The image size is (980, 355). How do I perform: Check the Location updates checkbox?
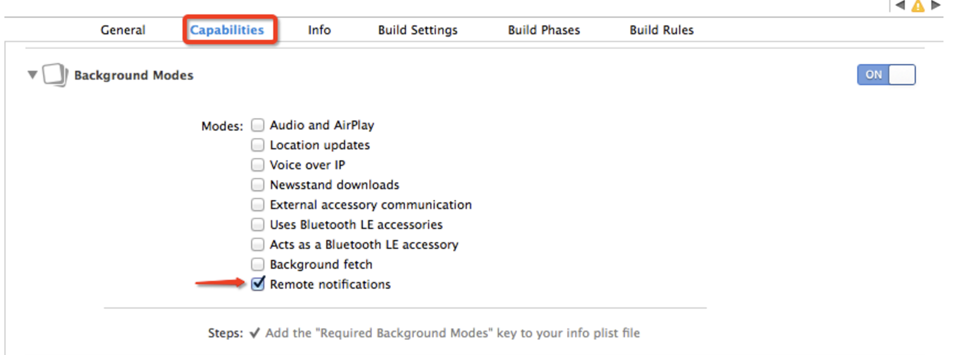[258, 145]
